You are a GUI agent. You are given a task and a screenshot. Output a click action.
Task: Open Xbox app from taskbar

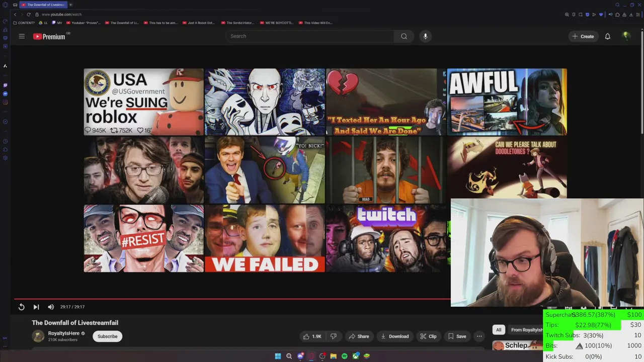(356, 356)
